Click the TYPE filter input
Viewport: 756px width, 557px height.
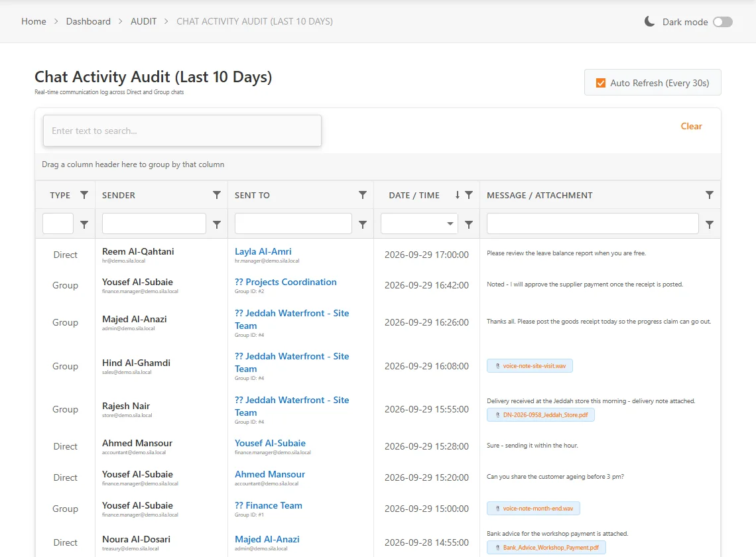(58, 223)
